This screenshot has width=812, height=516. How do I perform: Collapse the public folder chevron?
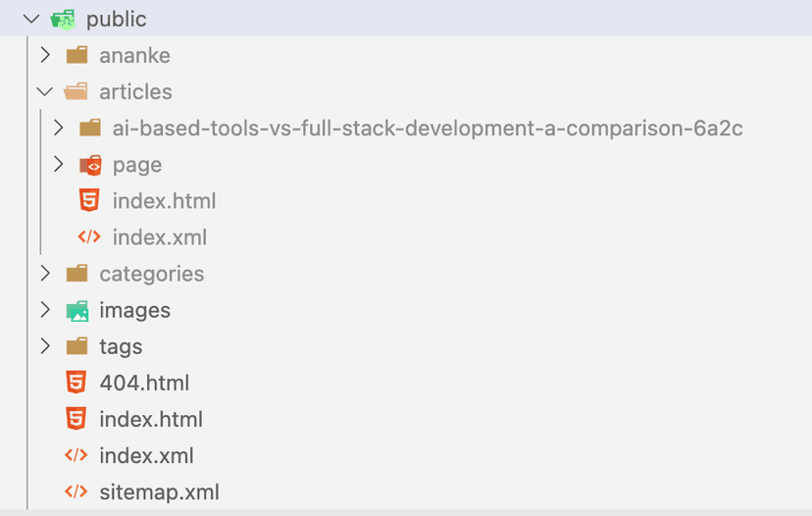pos(31,19)
